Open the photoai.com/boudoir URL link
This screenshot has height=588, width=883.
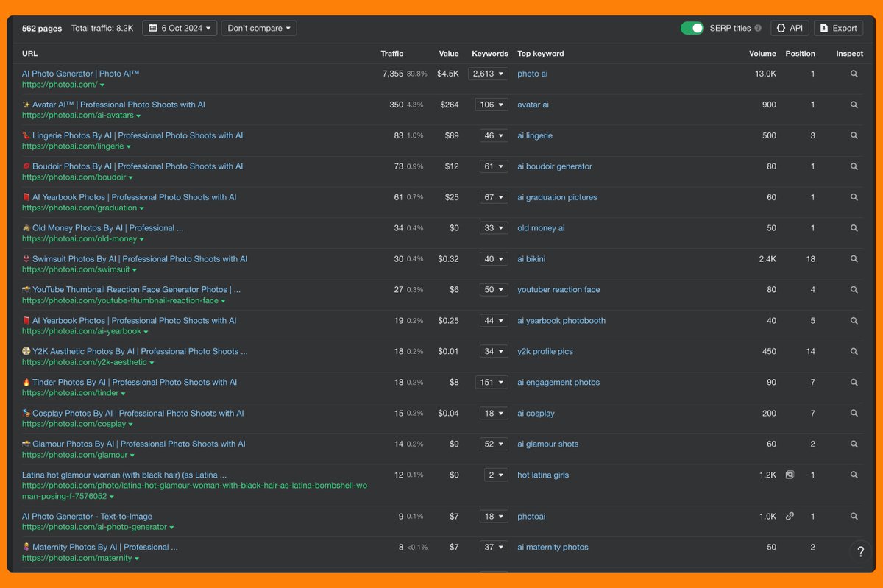pos(74,177)
